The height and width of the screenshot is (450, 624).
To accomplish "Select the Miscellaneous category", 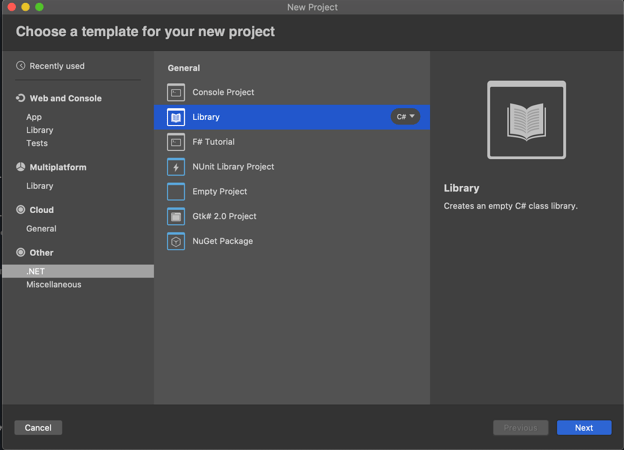I will coord(54,285).
